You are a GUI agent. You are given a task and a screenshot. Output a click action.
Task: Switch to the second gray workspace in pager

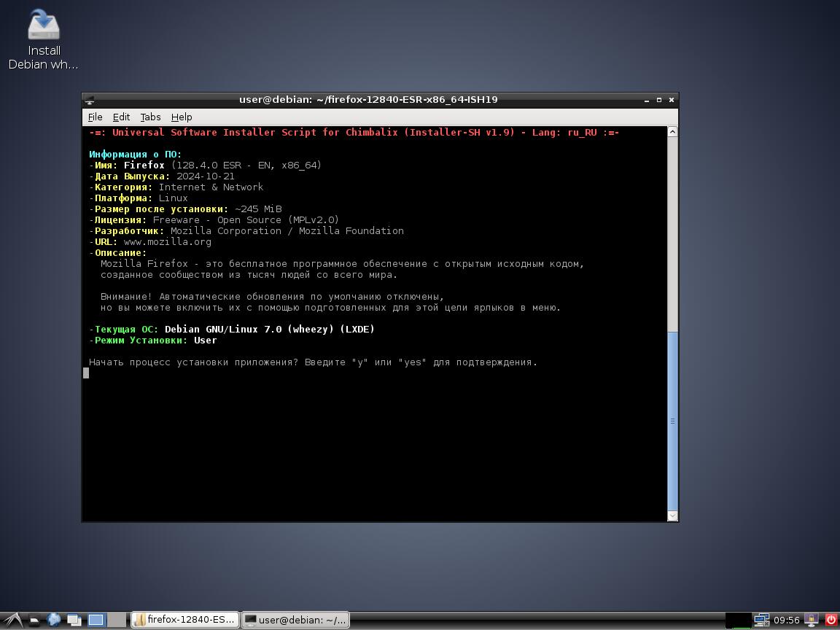click(117, 620)
